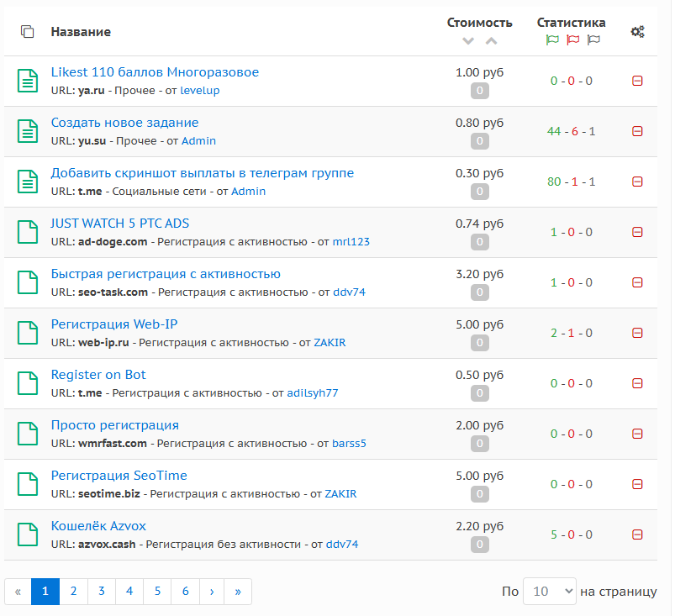Open author profile link barss5
Viewport: 675px width, 616px height.
point(349,443)
